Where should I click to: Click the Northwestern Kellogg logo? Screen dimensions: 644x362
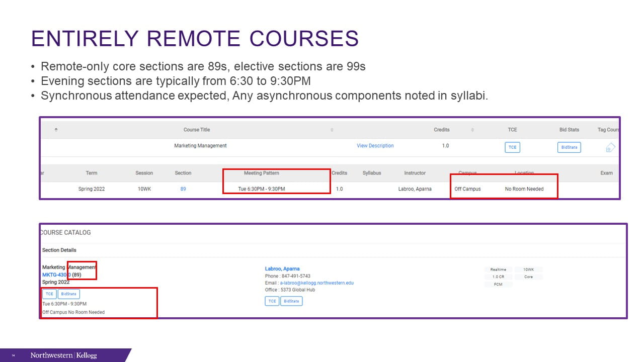(63, 355)
